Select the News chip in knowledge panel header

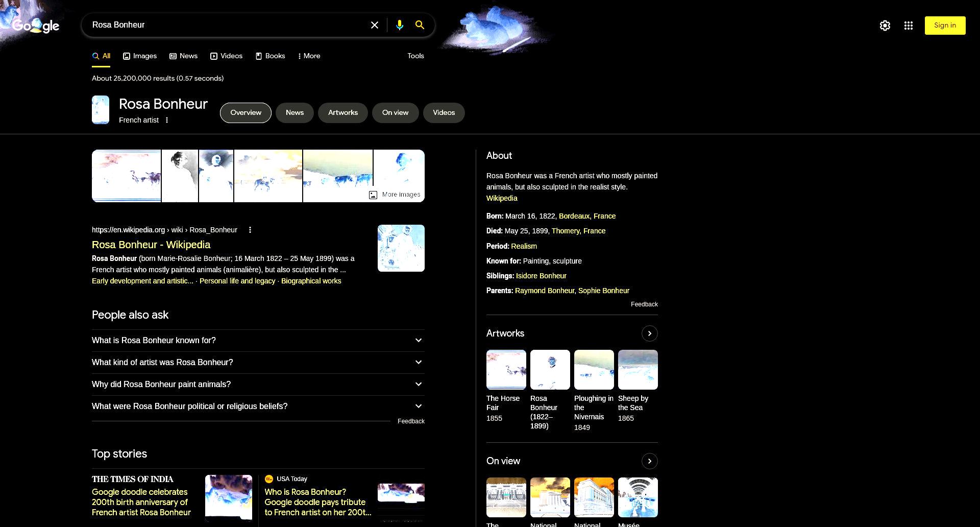(295, 113)
